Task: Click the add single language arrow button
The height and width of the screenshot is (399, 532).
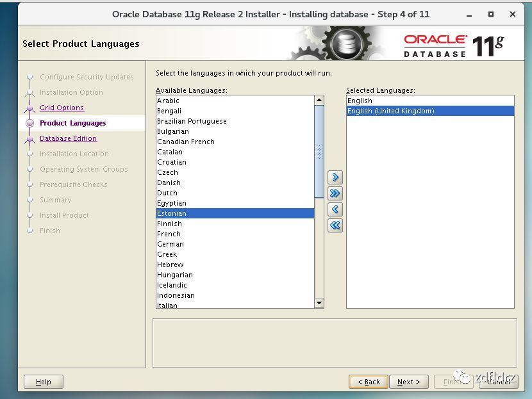Action: [x=335, y=177]
